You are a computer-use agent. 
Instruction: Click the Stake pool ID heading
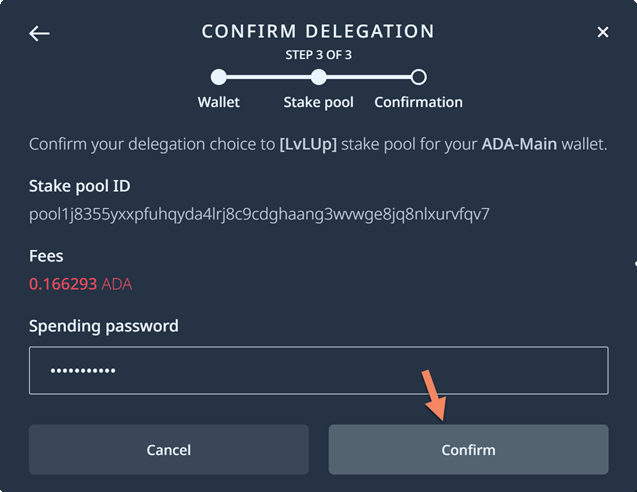tap(80, 186)
